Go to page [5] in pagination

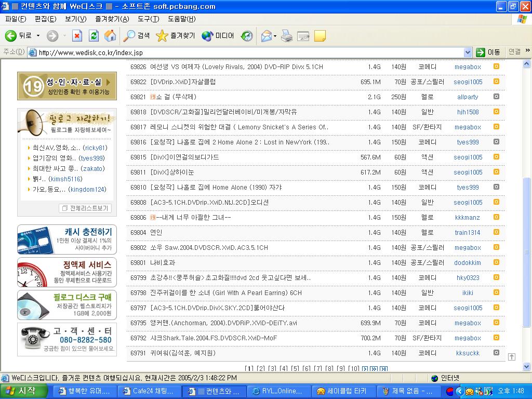pos(295,369)
